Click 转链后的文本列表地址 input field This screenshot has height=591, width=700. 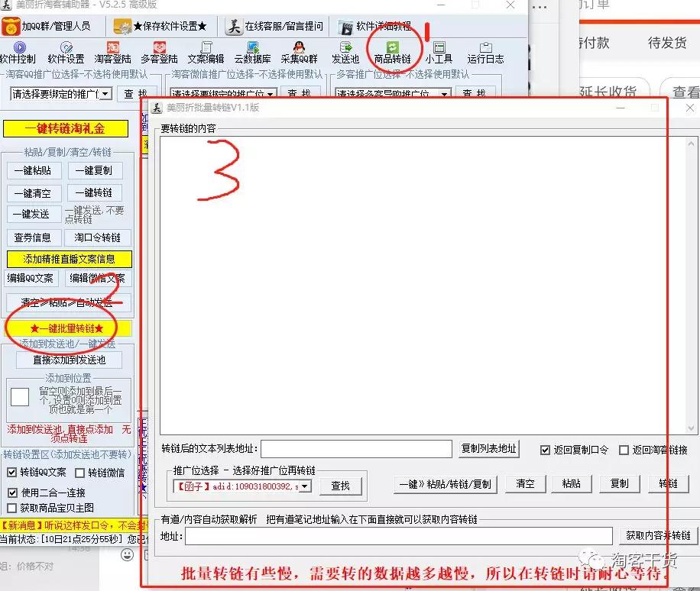pos(356,449)
